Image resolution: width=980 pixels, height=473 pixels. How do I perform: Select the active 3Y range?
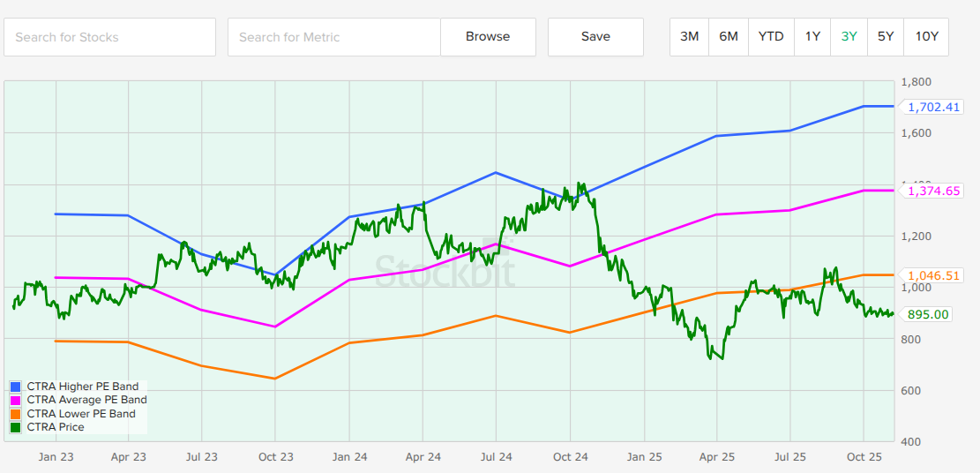coord(849,37)
